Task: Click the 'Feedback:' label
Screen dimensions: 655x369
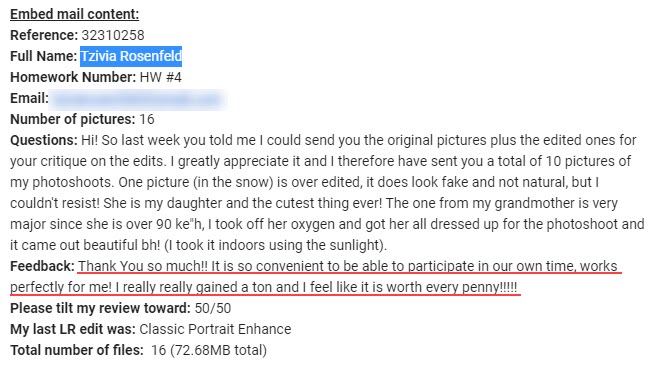Action: (x=42, y=266)
